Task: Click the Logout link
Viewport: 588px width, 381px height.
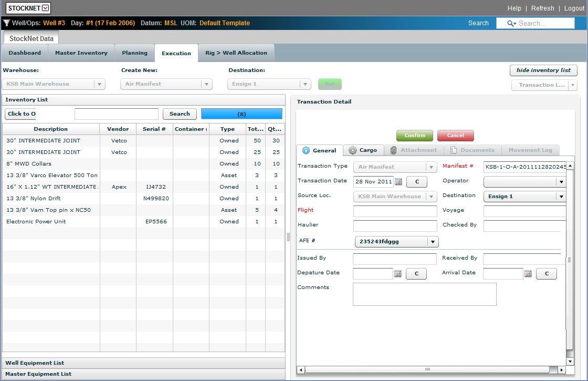Action: click(x=574, y=8)
